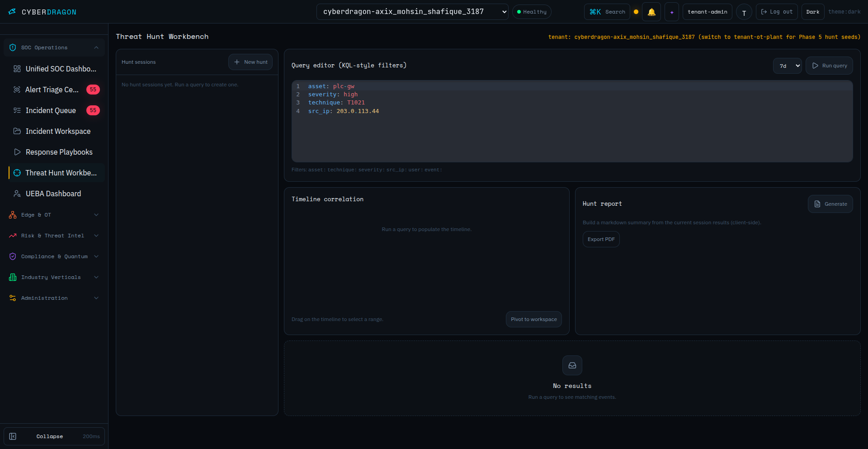Expand the Industry Verticals section
The image size is (868, 449).
54,277
